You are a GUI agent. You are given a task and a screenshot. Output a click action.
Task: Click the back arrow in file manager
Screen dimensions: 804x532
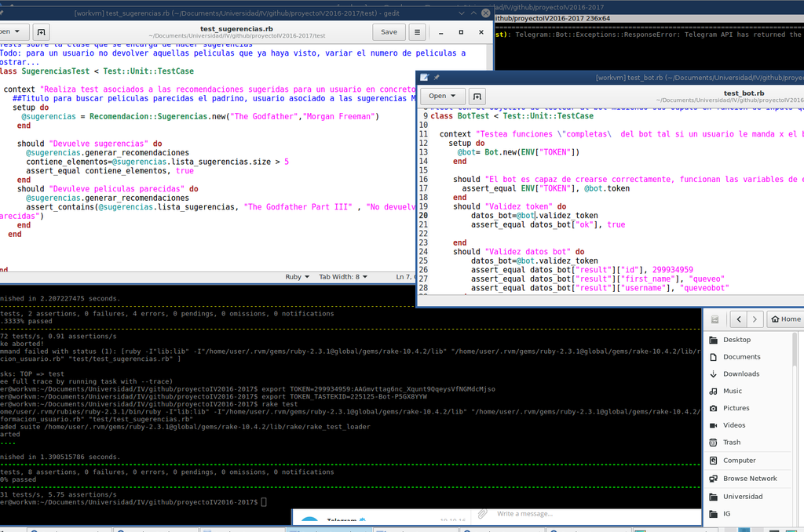(x=740, y=319)
